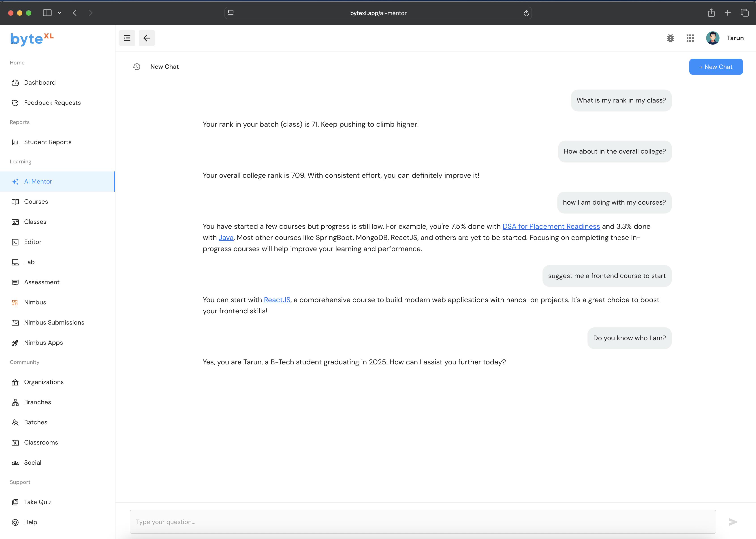Click the Classes icon
756x539 pixels.
15,222
